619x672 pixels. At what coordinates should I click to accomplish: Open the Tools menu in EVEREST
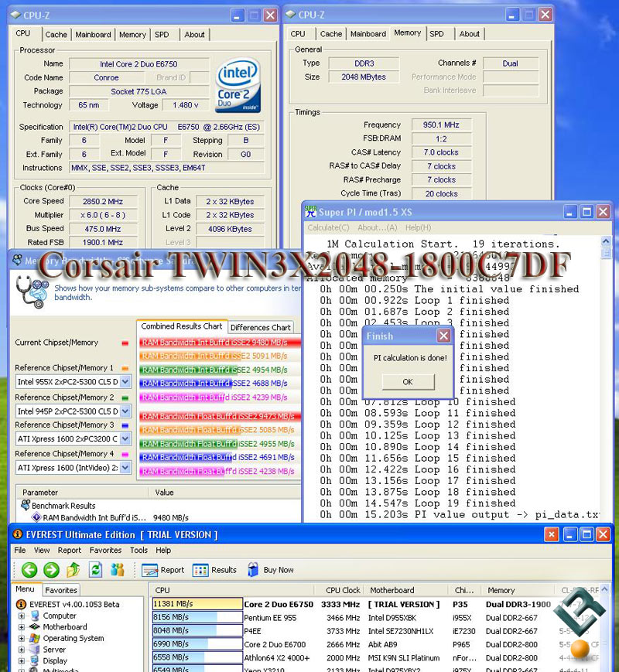[139, 550]
